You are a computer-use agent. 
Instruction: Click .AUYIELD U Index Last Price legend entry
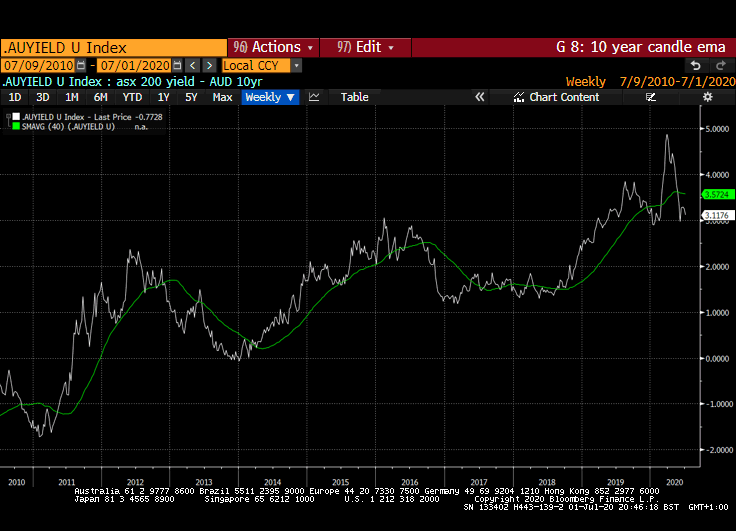92,117
